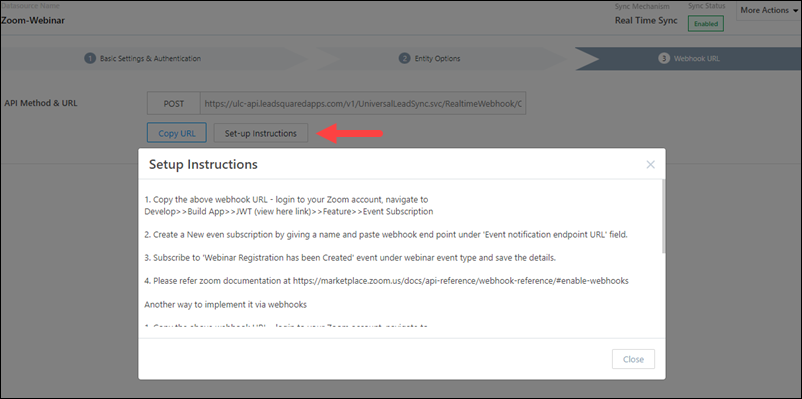Click the Setup Instructions dialog title
Image resolution: width=802 pixels, height=399 pixels.
click(203, 164)
